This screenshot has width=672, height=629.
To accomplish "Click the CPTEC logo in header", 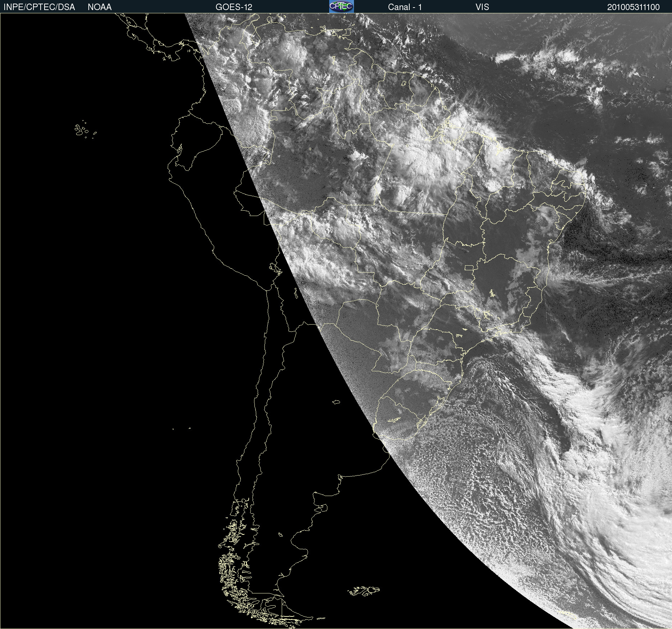I will click(x=341, y=6).
